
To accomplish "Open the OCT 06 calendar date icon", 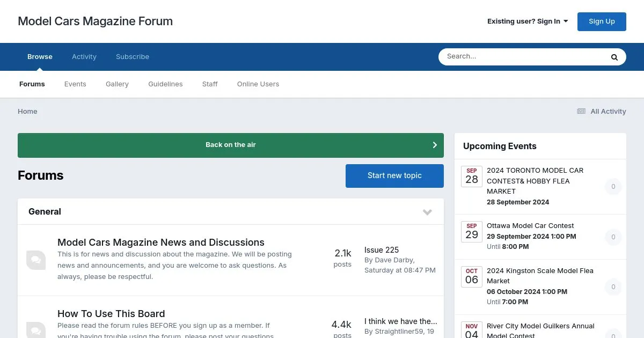I will (472, 277).
